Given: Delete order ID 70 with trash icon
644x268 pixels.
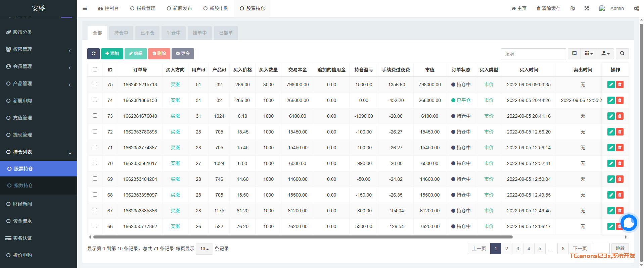Looking at the screenshot, I should pyautogui.click(x=620, y=163).
